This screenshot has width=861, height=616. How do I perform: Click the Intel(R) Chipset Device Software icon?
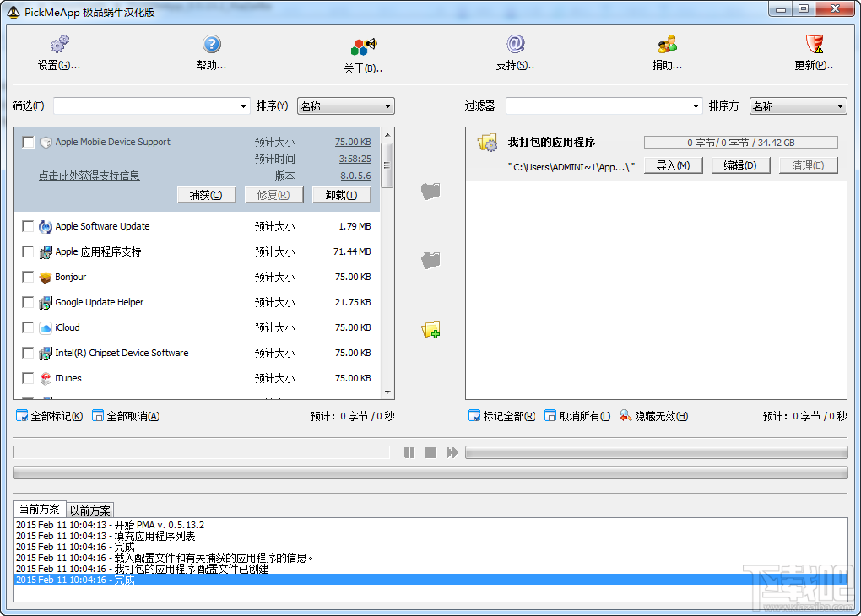(46, 353)
